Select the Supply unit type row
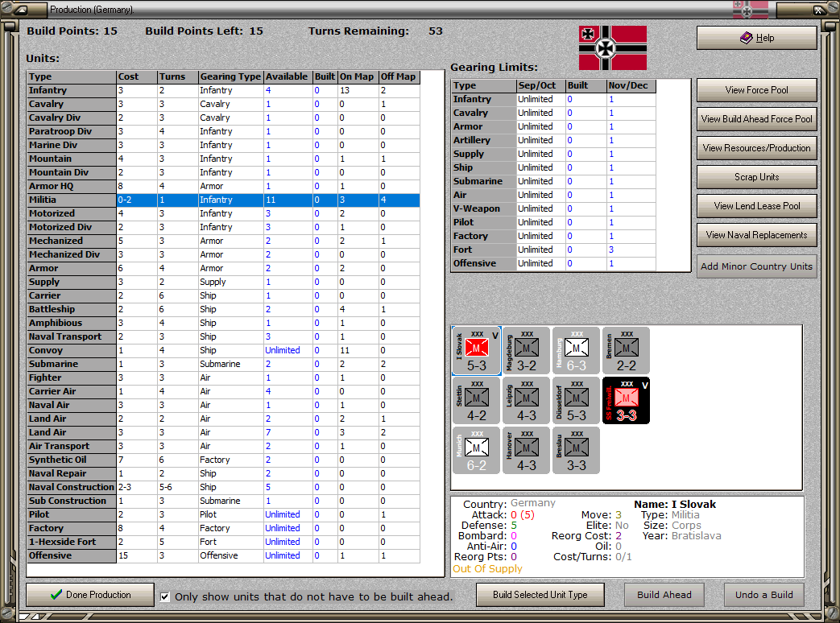The image size is (840, 623). pyautogui.click(x=223, y=282)
